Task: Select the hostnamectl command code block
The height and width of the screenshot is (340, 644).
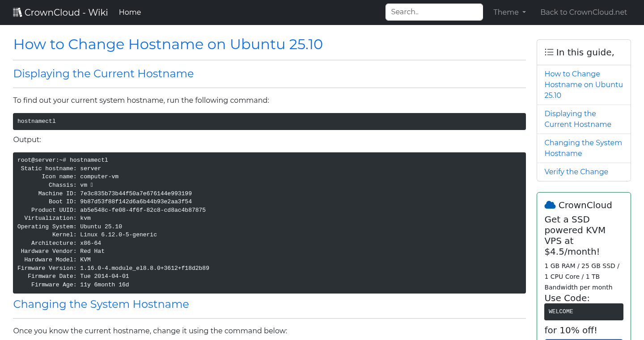Action: [269, 121]
